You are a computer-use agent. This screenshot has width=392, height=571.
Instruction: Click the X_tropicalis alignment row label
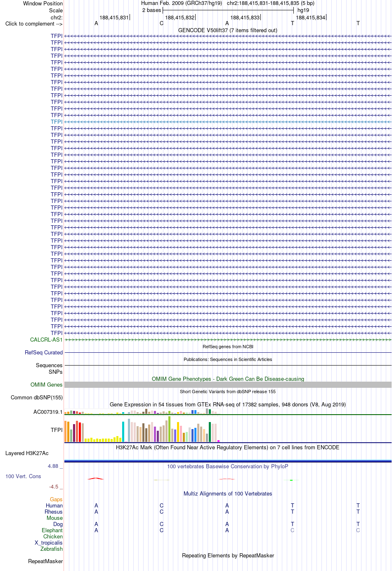point(49,543)
